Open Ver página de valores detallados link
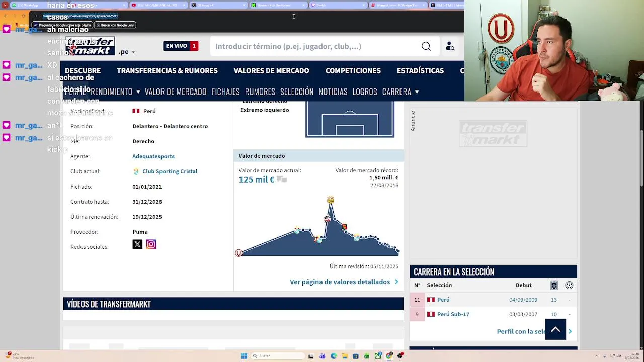Image resolution: width=644 pixels, height=362 pixels. pos(340,282)
